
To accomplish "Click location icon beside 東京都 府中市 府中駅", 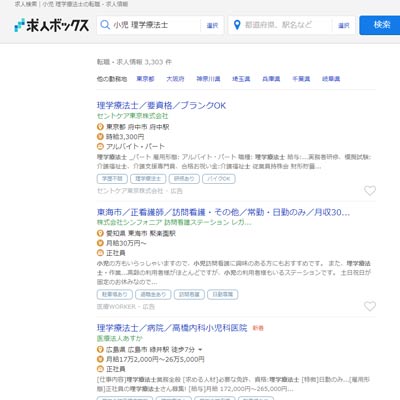I will [100, 127].
